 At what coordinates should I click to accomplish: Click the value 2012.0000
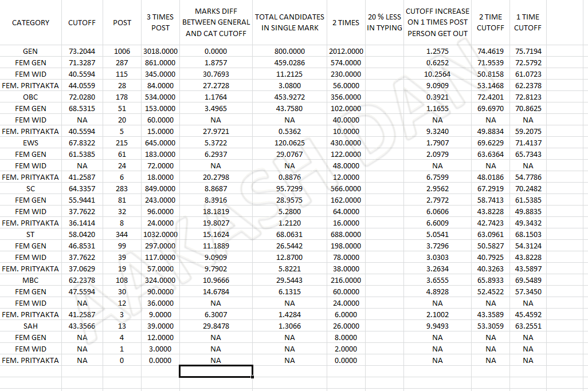(346, 51)
